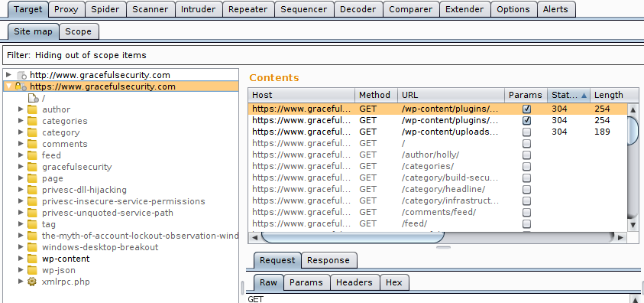Click the gracefulsecurity folder icon
Screen dimensions: 644x303
32,167
